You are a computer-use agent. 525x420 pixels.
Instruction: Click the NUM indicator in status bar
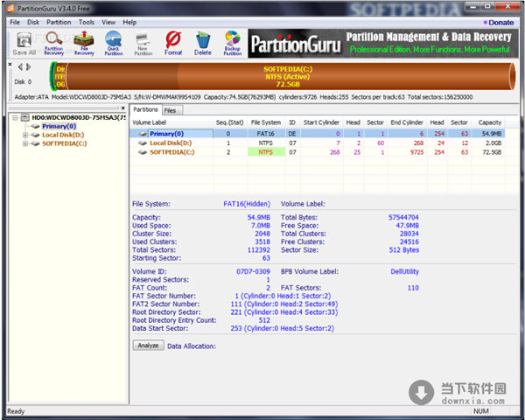[481, 411]
